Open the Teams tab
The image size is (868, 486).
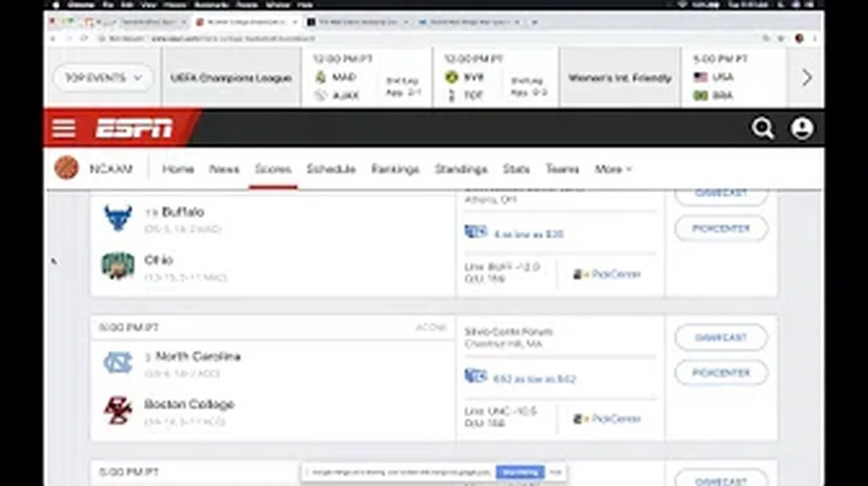click(562, 169)
